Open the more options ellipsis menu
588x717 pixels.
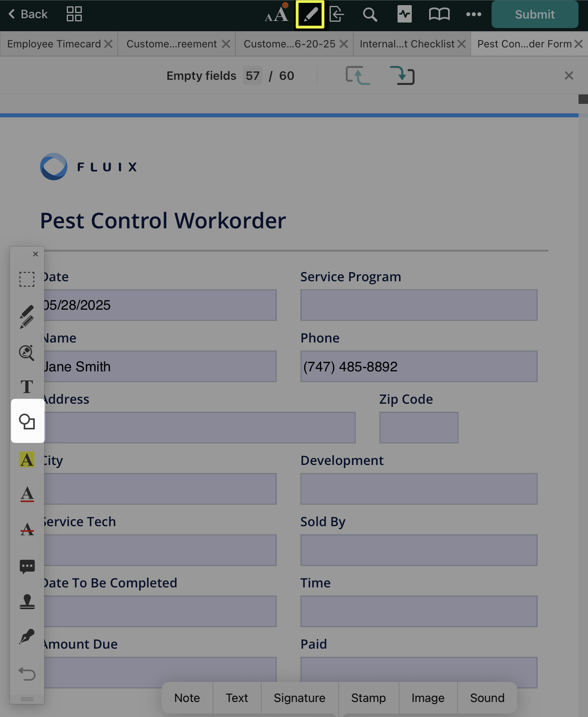tap(473, 15)
